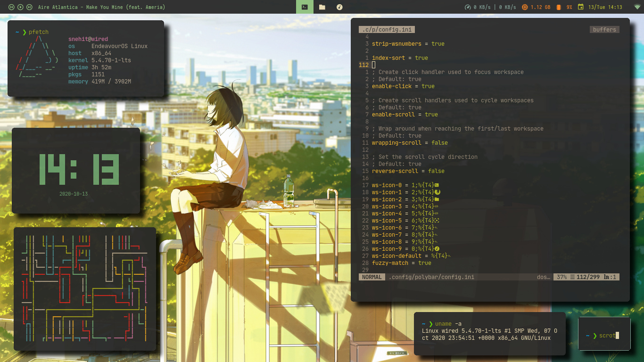Click the reverse-scroll = false line
Viewport: 644px width, 362px height.
pyautogui.click(x=408, y=171)
